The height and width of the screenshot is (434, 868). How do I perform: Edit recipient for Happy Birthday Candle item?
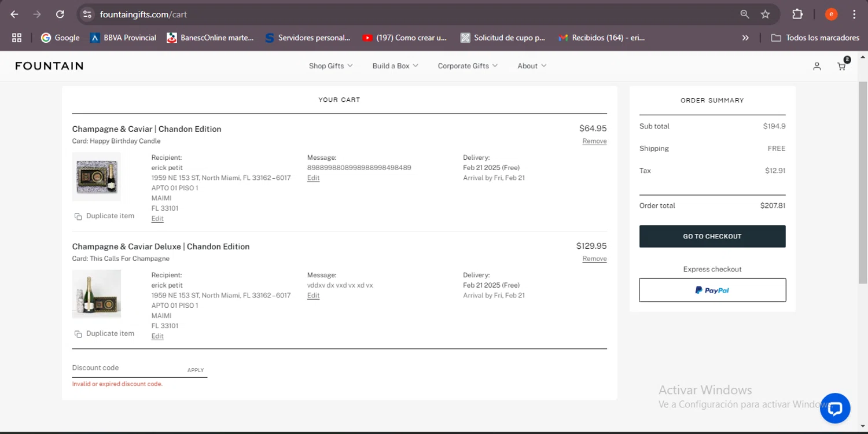pyautogui.click(x=157, y=219)
